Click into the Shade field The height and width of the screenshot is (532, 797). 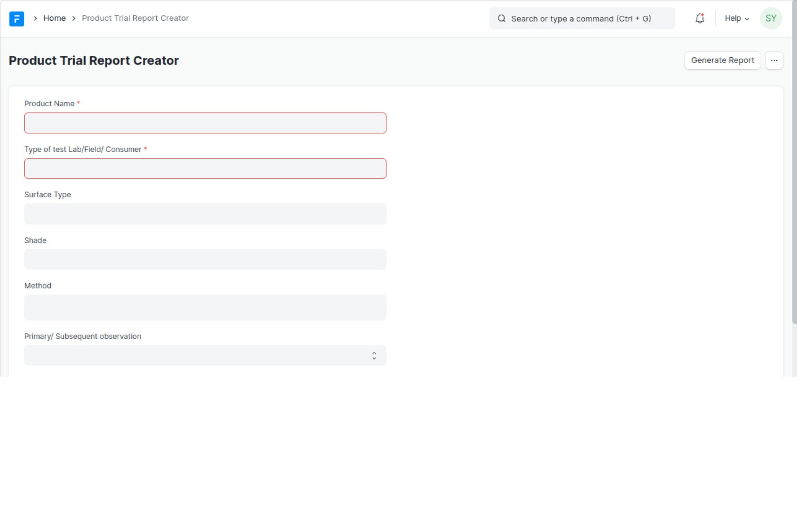tap(205, 259)
